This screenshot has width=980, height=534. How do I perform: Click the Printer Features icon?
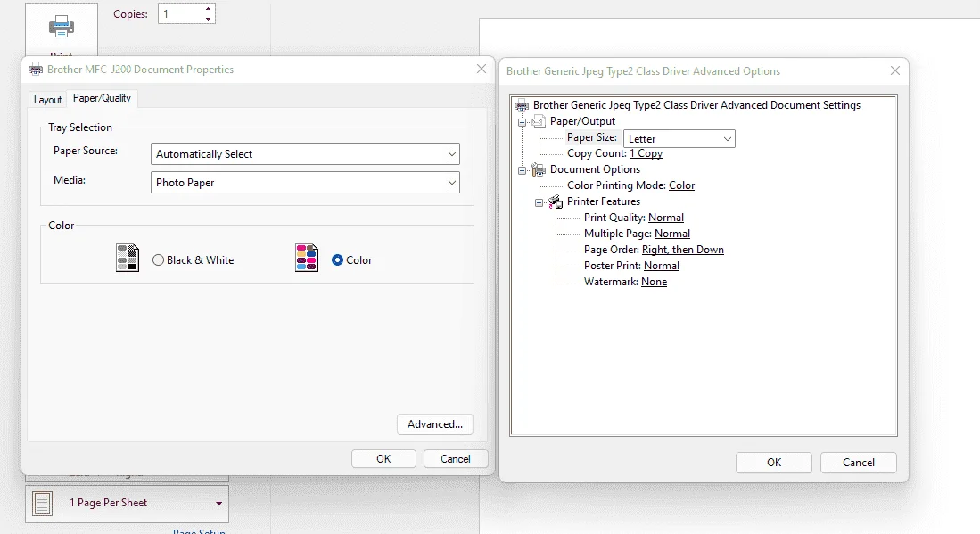coord(555,201)
